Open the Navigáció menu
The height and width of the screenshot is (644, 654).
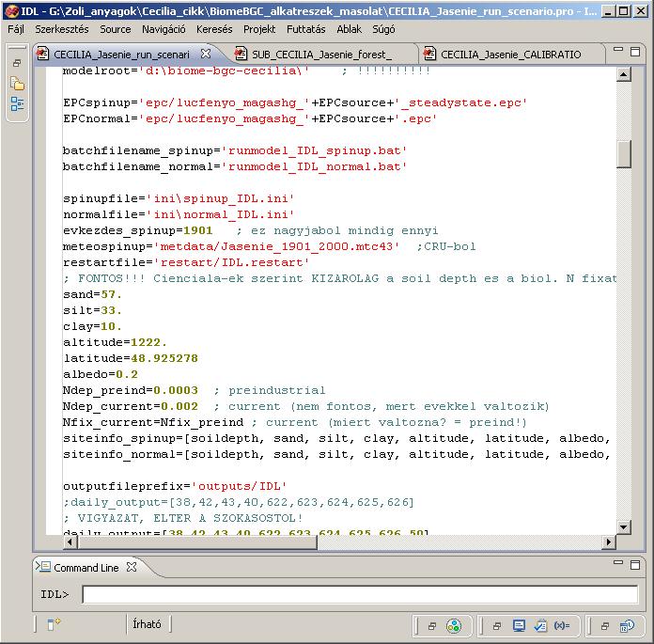(x=163, y=29)
